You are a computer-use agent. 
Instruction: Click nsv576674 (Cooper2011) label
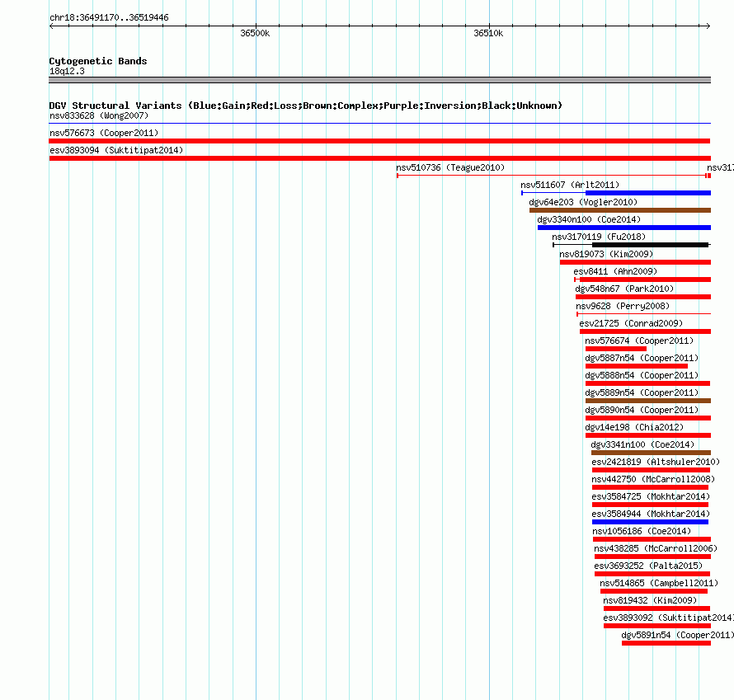pos(639,341)
